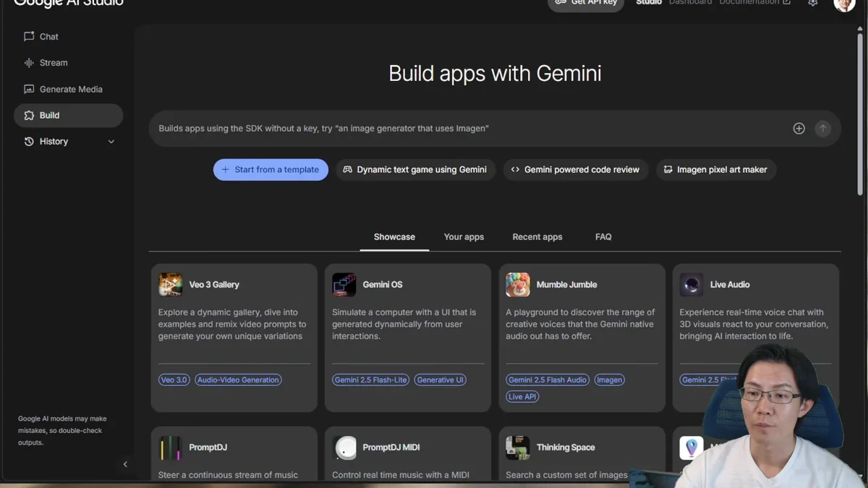
Task: Click the Gemini OS description text
Action: click(x=404, y=325)
